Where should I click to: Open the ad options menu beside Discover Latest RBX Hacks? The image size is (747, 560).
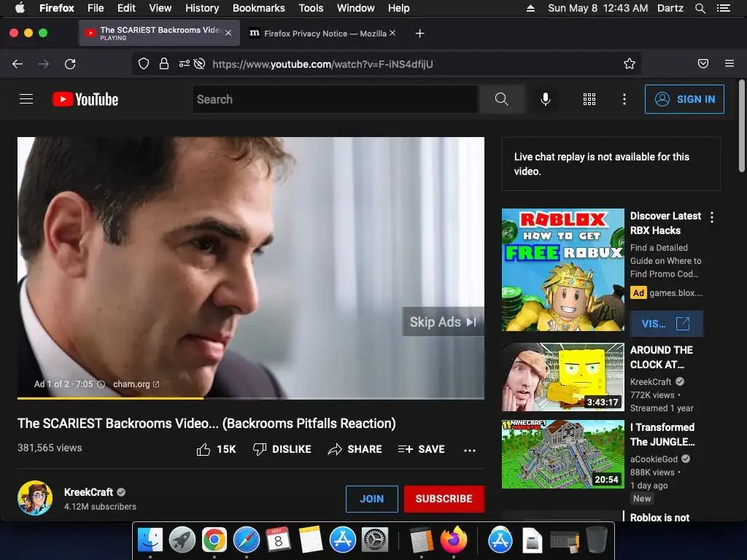[712, 217]
